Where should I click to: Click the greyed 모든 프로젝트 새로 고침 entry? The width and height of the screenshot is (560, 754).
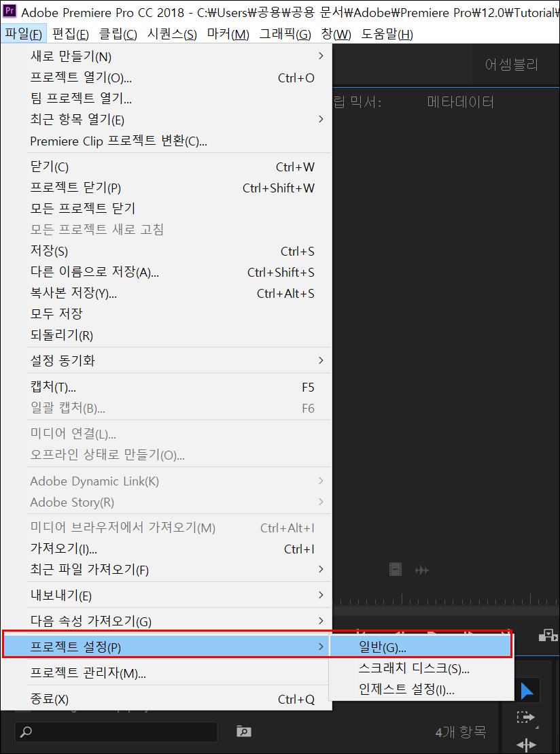167,230
